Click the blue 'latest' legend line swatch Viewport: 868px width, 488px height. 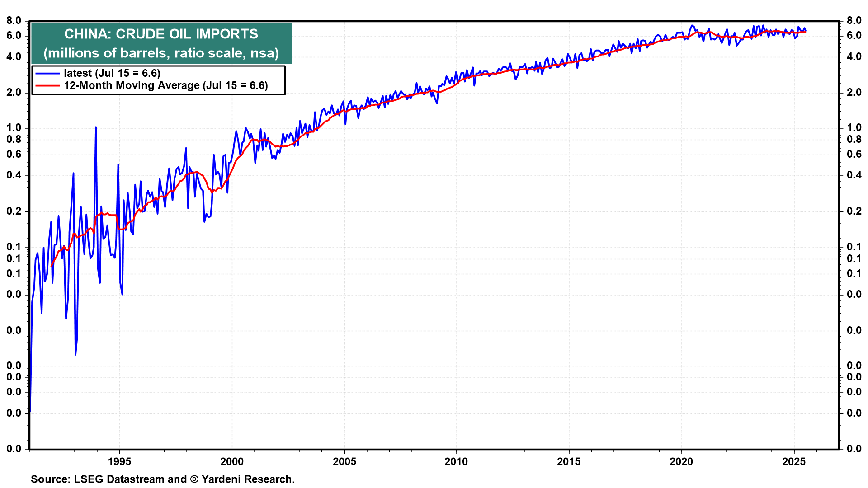47,73
